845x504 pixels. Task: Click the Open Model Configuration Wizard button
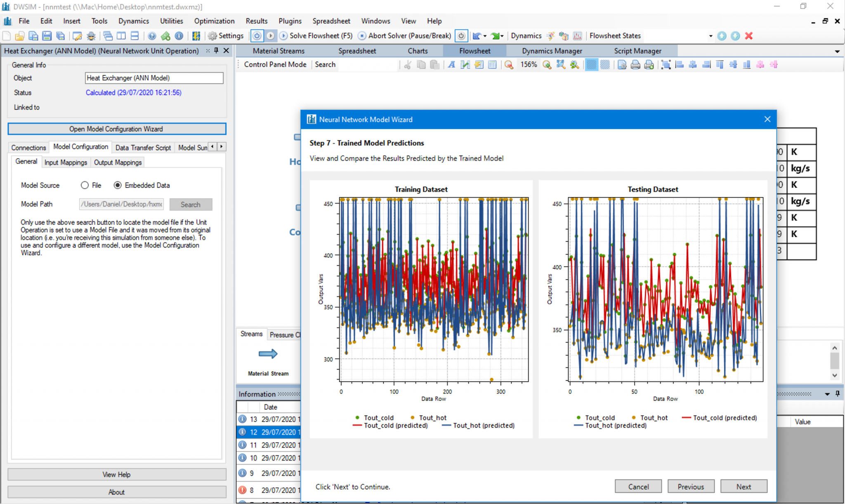pyautogui.click(x=117, y=129)
